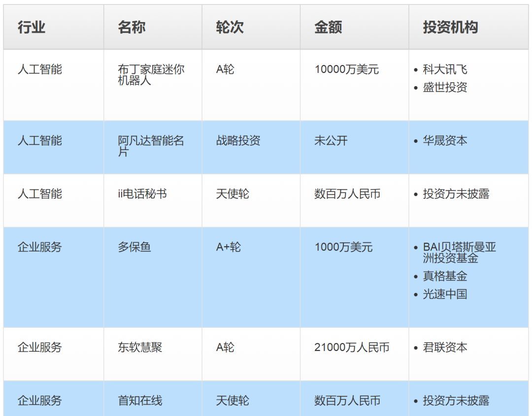Click the 名称 column header
This screenshot has height=416, width=532.
coord(132,28)
